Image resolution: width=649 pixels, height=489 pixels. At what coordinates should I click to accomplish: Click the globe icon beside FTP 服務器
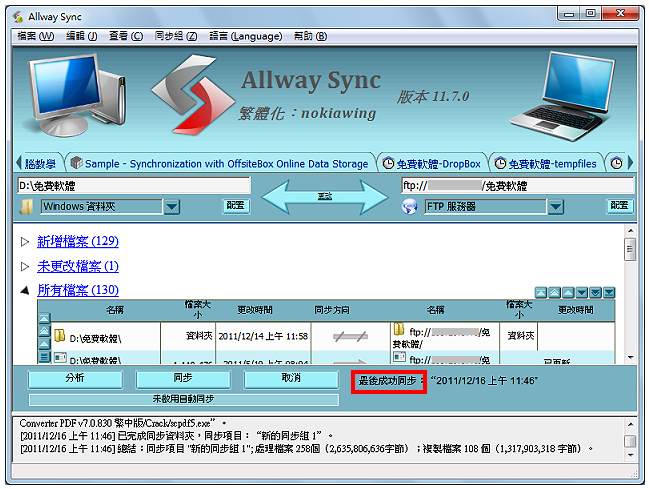point(410,206)
